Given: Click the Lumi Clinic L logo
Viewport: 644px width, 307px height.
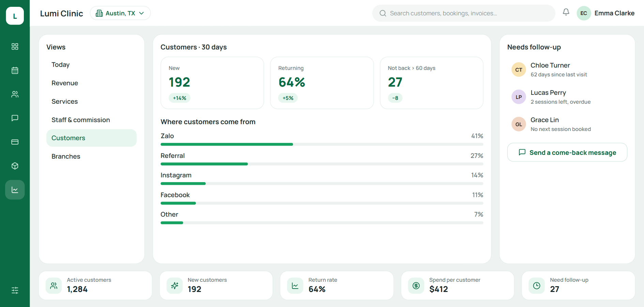Looking at the screenshot, I should (x=15, y=16).
